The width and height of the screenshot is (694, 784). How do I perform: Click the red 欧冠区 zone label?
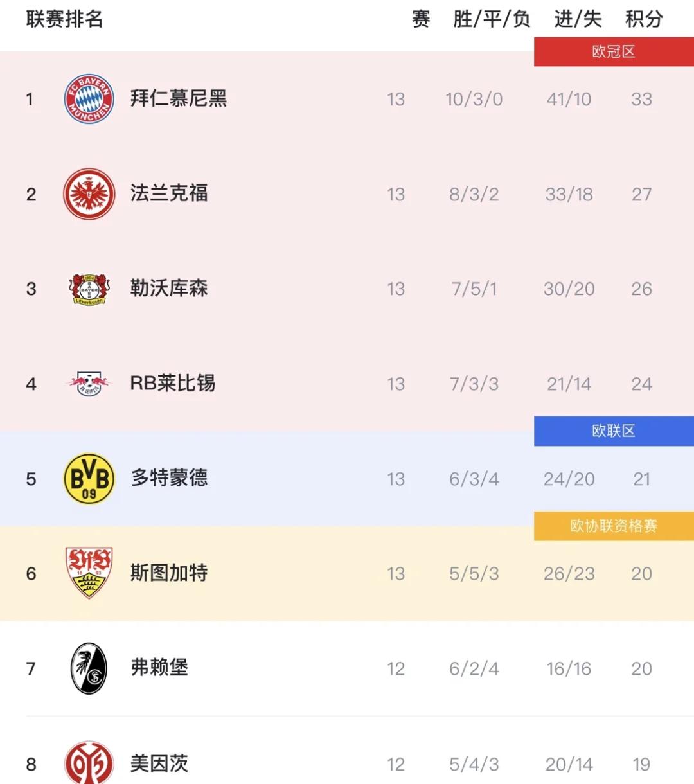[x=614, y=52]
